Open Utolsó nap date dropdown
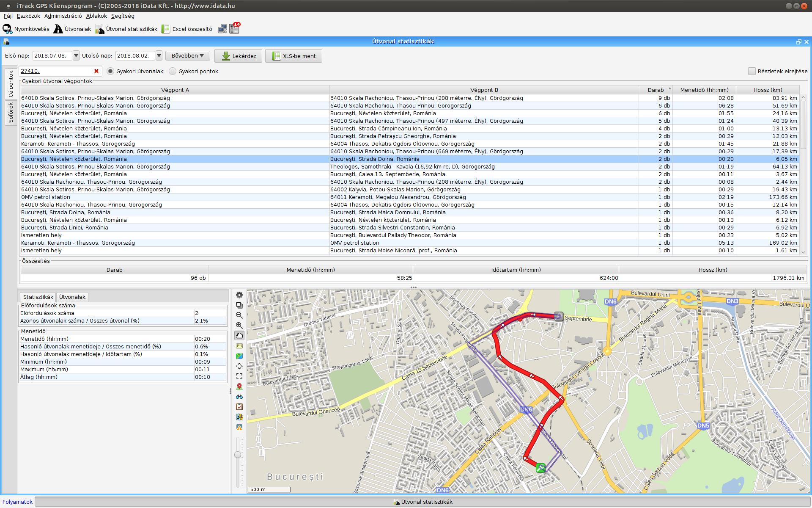Screen dimensions: 812x508 (159, 56)
